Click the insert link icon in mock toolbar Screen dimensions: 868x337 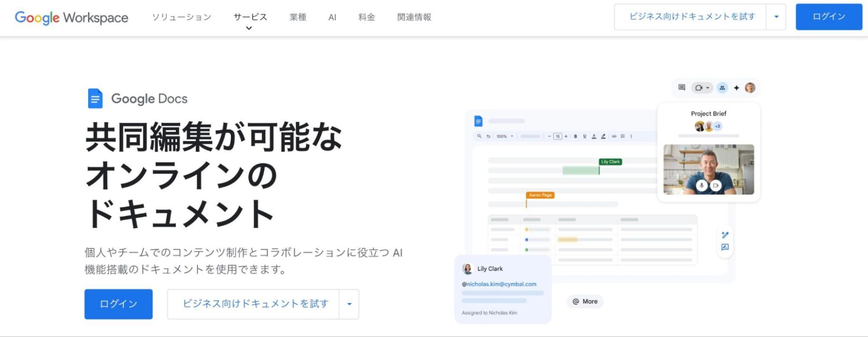[614, 136]
